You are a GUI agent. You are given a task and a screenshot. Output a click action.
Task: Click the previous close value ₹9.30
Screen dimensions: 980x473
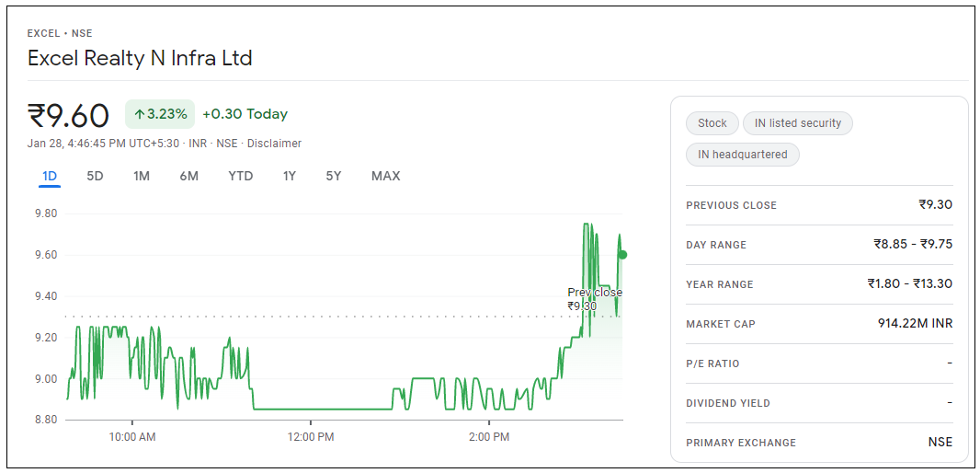(x=935, y=204)
